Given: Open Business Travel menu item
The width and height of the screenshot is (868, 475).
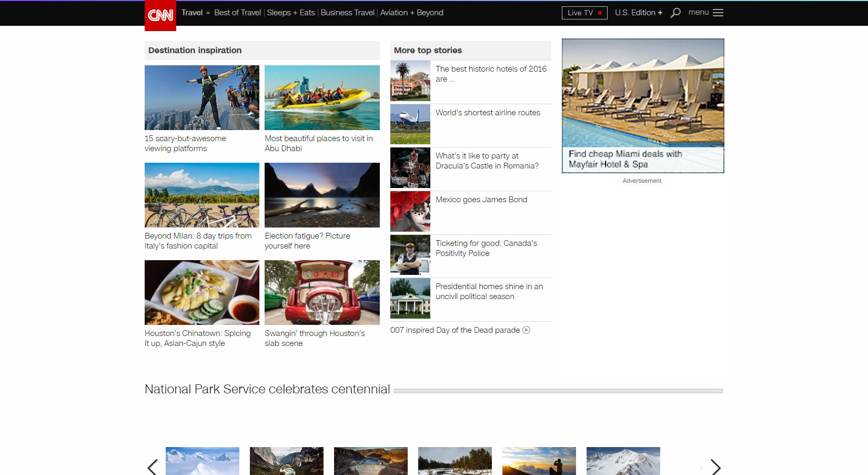Looking at the screenshot, I should point(348,13).
